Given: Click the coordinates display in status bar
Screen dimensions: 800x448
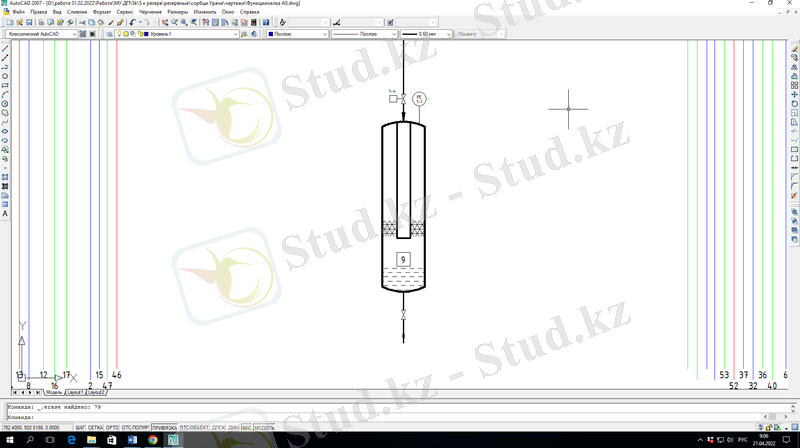Looking at the screenshot, I should (38, 428).
